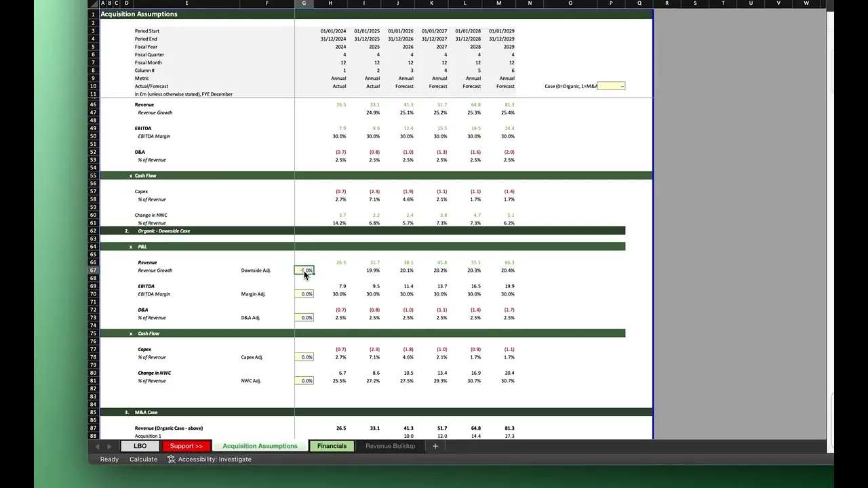Switch to the Support >> sheet tab
This screenshot has width=868, height=488.
[x=186, y=446]
